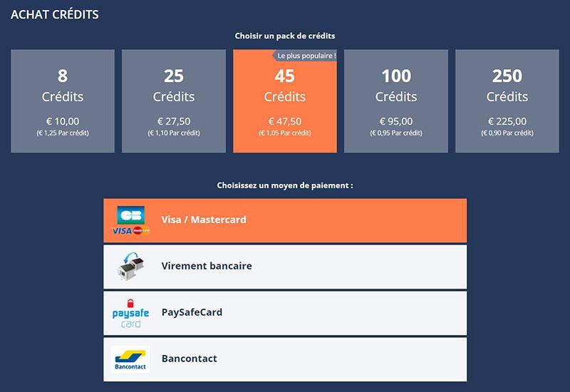
Task: Pick the 250 Crédits pack for €225,00
Action: point(507,101)
